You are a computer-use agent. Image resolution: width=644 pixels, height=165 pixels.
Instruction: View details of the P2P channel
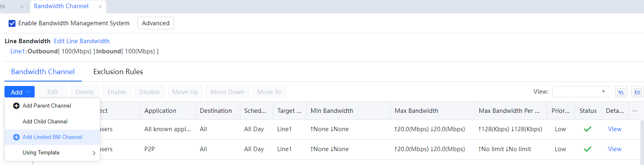614,149
